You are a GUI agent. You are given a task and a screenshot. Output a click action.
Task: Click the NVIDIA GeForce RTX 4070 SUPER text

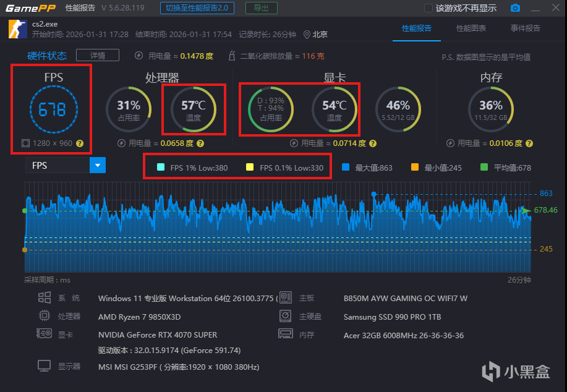[158, 335]
